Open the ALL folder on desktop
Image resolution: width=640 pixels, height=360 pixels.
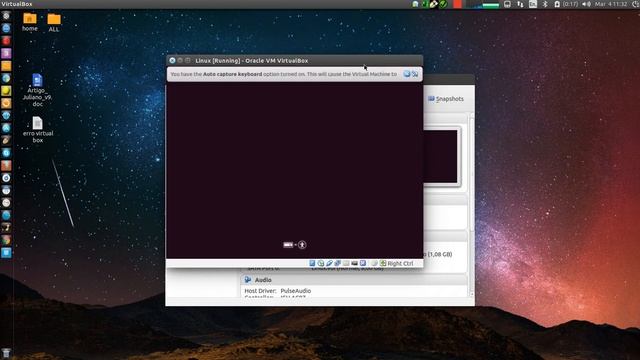54,23
